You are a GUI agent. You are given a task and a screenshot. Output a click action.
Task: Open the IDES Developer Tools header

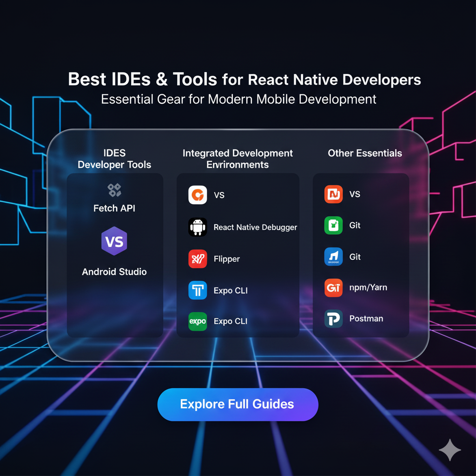pyautogui.click(x=114, y=159)
